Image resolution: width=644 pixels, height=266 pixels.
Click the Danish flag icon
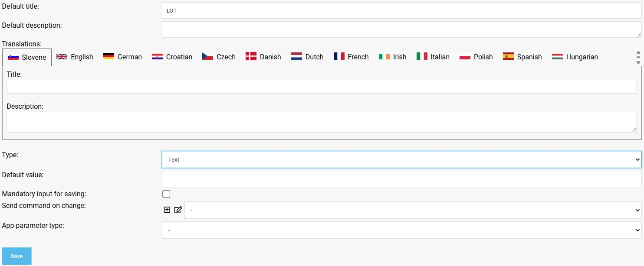(251, 56)
